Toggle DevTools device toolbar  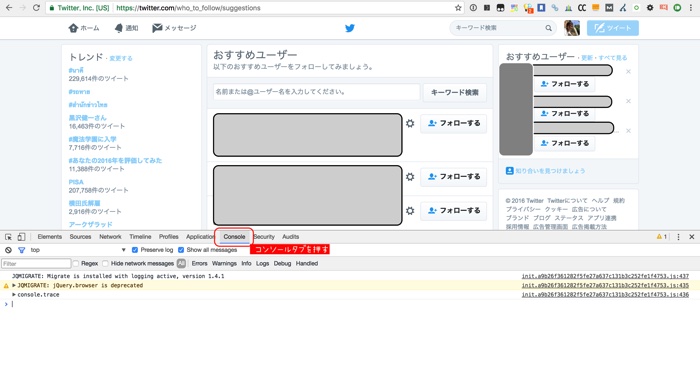[x=21, y=237]
